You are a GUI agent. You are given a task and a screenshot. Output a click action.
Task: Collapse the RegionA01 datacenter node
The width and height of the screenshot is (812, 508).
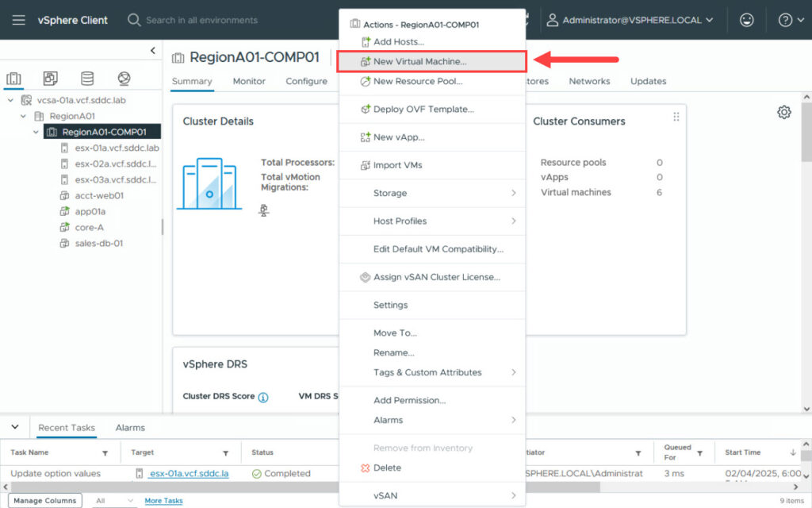[x=23, y=116]
